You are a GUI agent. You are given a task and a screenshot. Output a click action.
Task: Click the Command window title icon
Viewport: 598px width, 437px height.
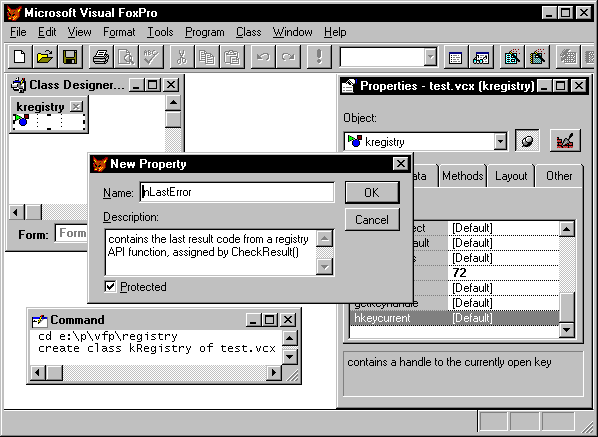coord(39,320)
